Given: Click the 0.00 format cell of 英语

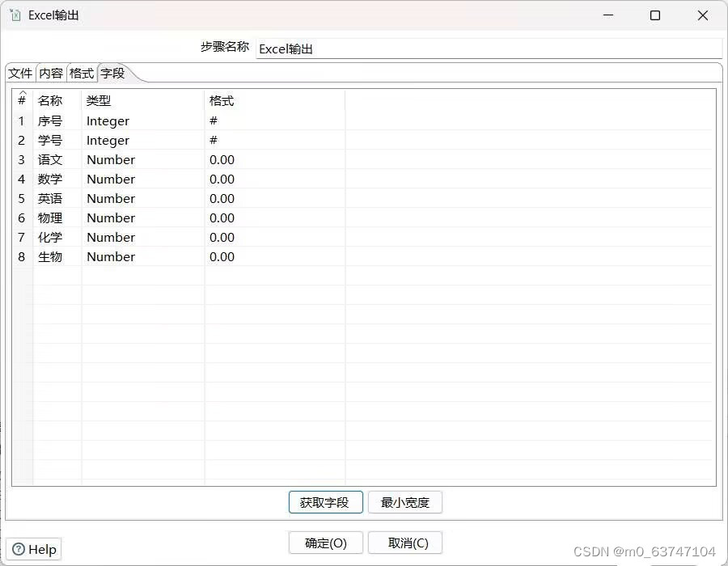Looking at the screenshot, I should (x=275, y=199).
